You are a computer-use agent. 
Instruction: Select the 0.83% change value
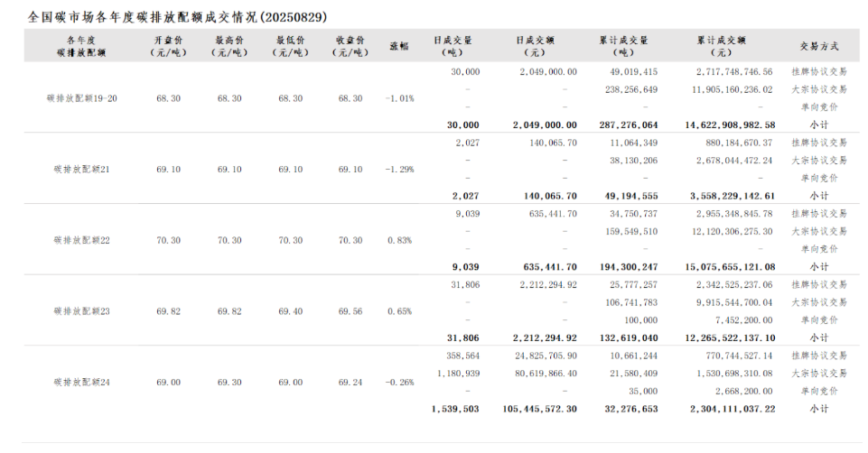[398, 240]
